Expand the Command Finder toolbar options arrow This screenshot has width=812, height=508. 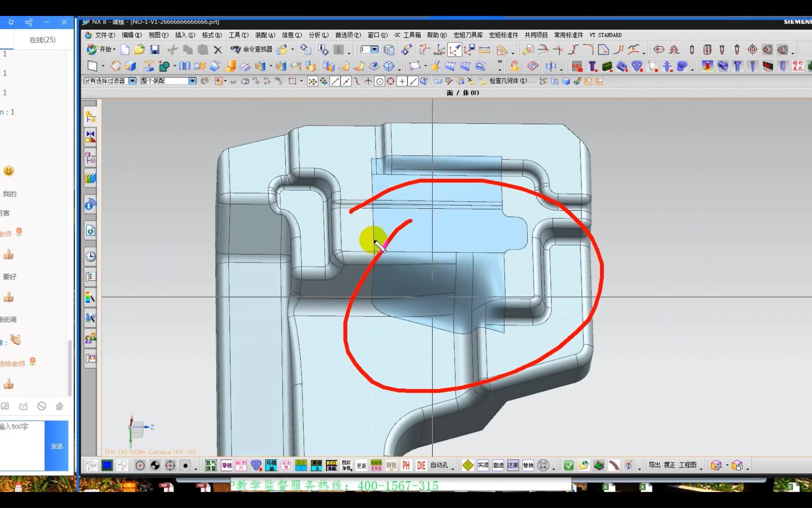click(x=293, y=49)
